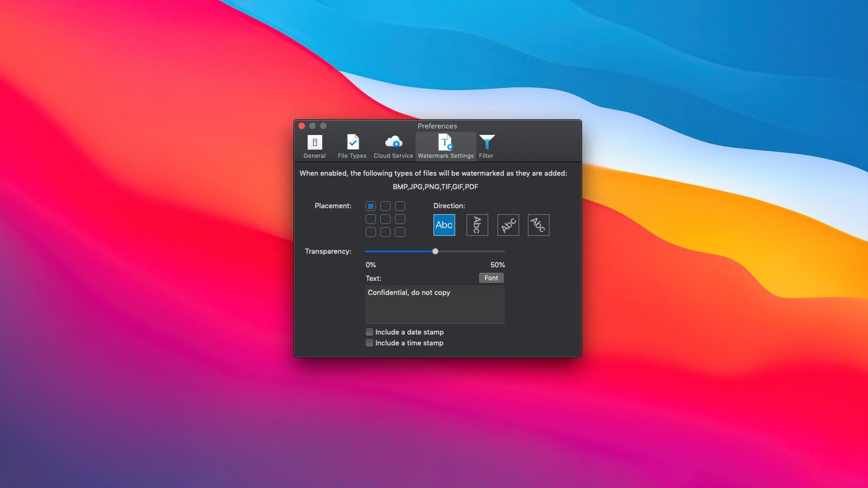Select downward diagonal Abc direction

pyautogui.click(x=538, y=225)
